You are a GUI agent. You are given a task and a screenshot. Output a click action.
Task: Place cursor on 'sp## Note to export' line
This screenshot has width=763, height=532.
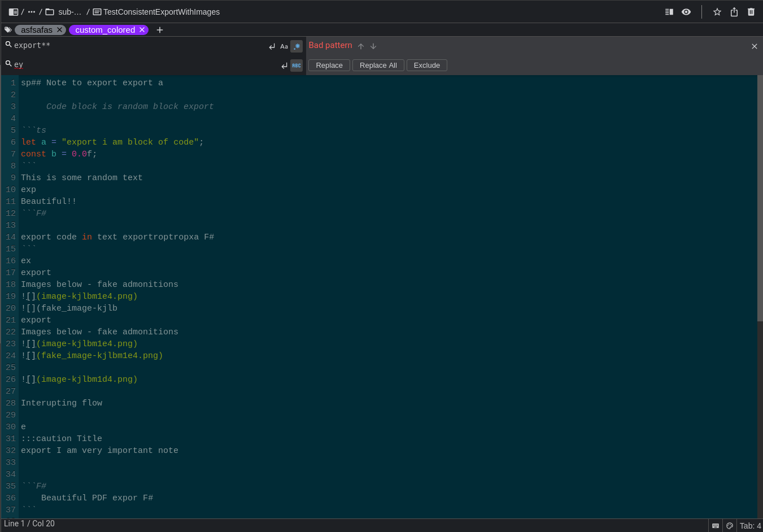[92, 83]
